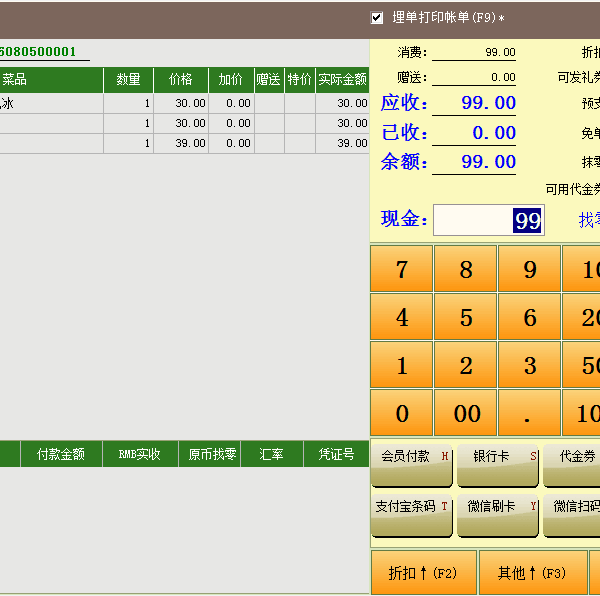
Task: Tap keypad number 5
Action: (465, 317)
